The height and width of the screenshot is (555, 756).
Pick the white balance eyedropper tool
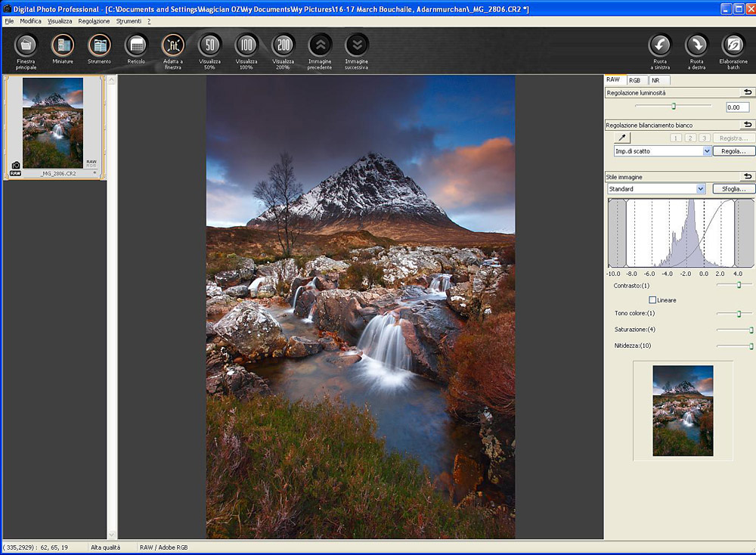624,138
